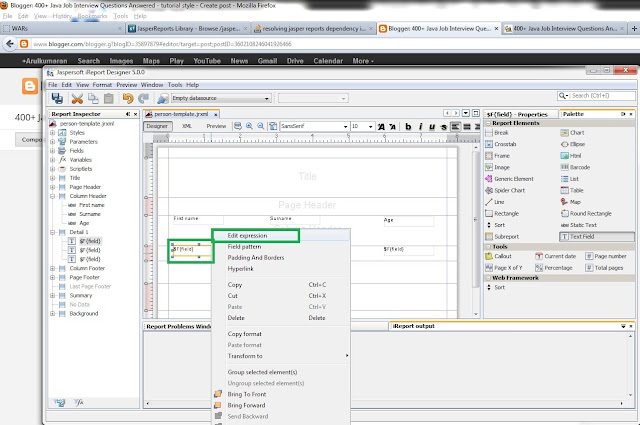The width and height of the screenshot is (640, 425).
Task: Open the More dropdown in Google bar
Action: (363, 61)
